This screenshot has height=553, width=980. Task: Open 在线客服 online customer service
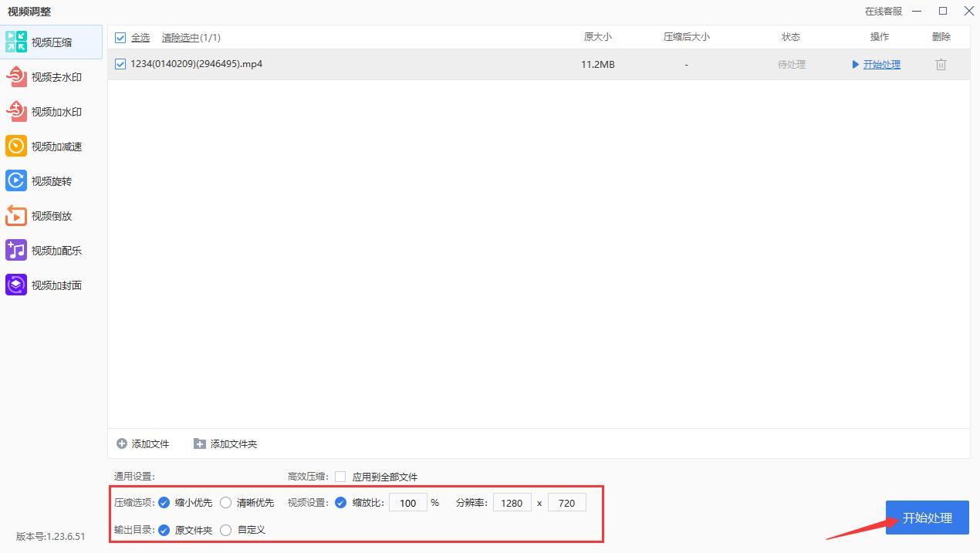click(884, 11)
